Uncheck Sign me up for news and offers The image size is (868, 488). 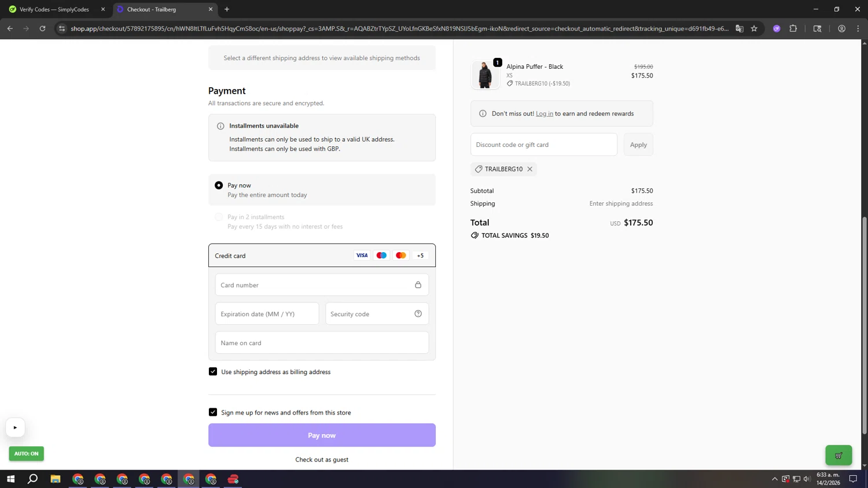click(x=213, y=412)
